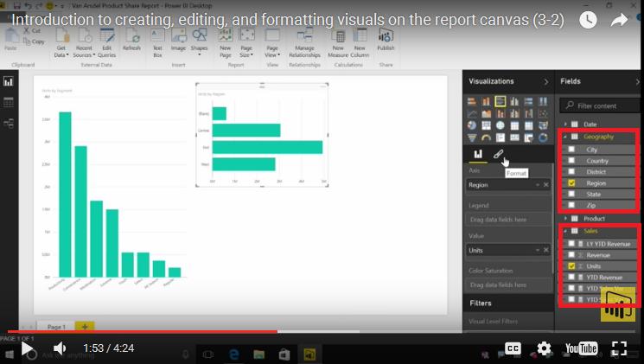Click New Measure in Calculations group
This screenshot has height=364, width=644.
[x=338, y=42]
